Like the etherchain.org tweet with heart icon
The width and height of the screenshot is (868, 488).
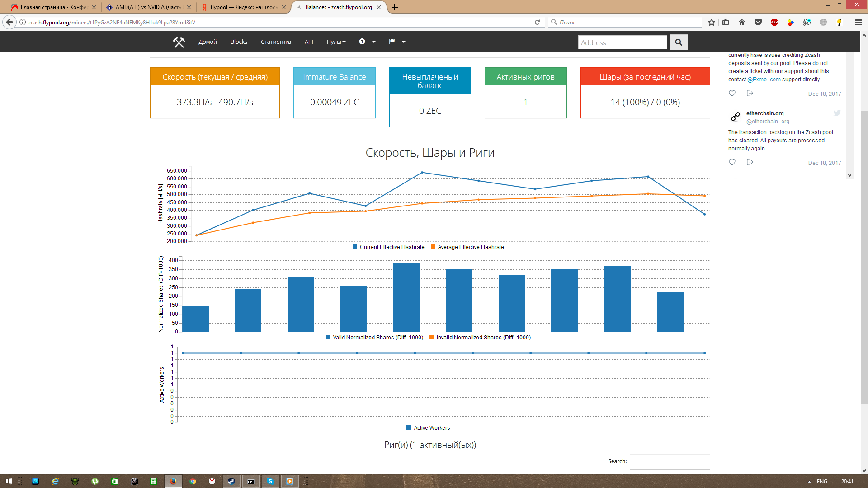732,162
